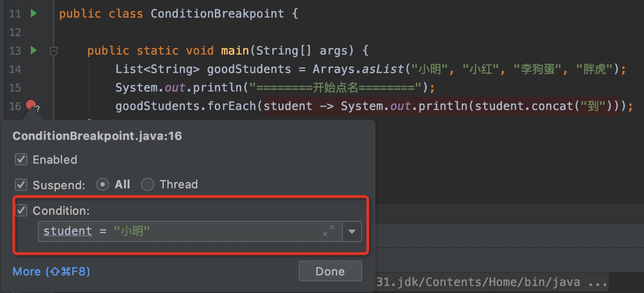Click the gutter at empty line 12
644x293 pixels.
[15, 32]
